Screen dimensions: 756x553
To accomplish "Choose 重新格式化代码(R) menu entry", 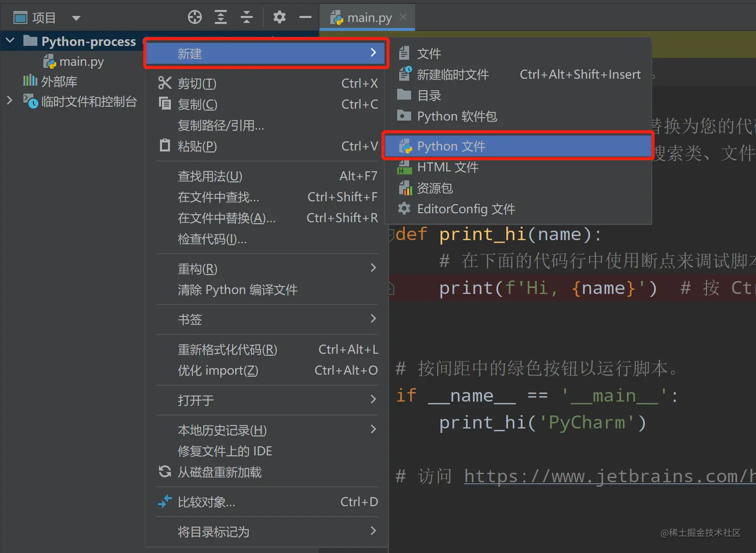I will pyautogui.click(x=267, y=349).
